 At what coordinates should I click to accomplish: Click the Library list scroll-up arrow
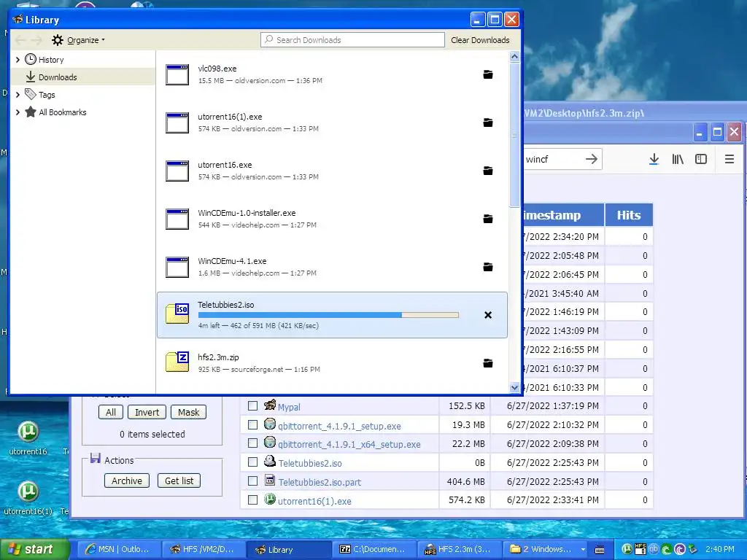point(514,57)
